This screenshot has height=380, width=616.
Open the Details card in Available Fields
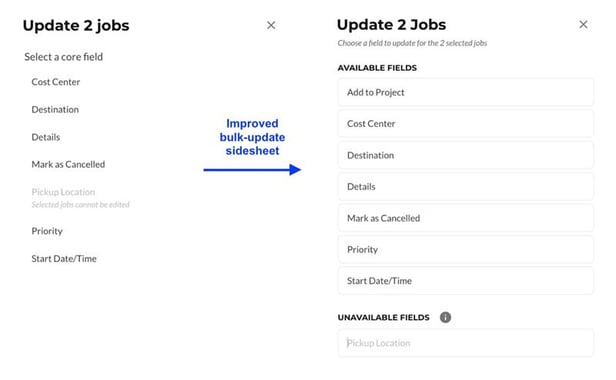tap(466, 187)
